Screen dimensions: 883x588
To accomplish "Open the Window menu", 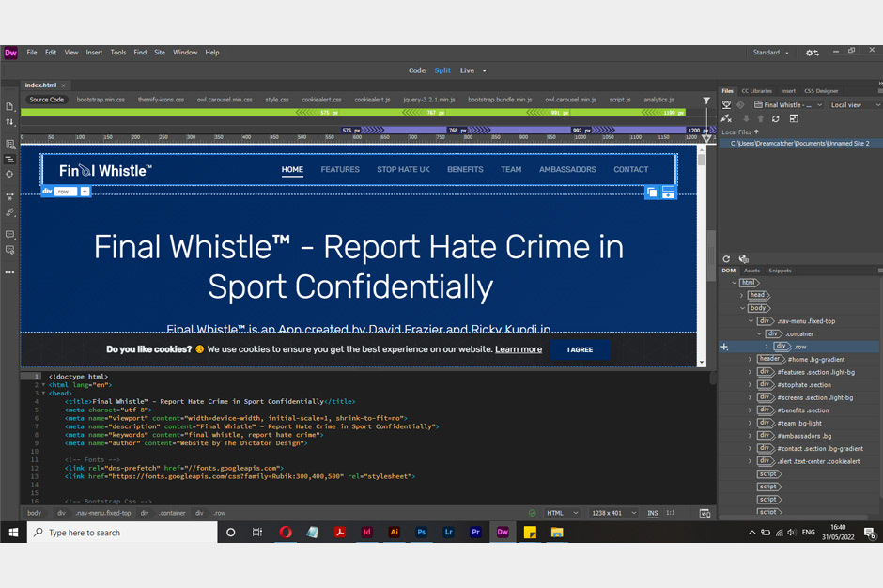I will pos(185,53).
